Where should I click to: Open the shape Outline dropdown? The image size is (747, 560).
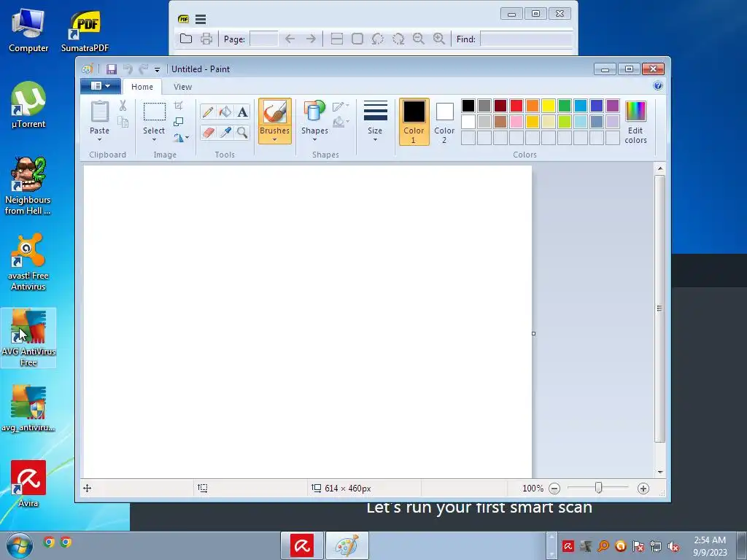point(341,106)
